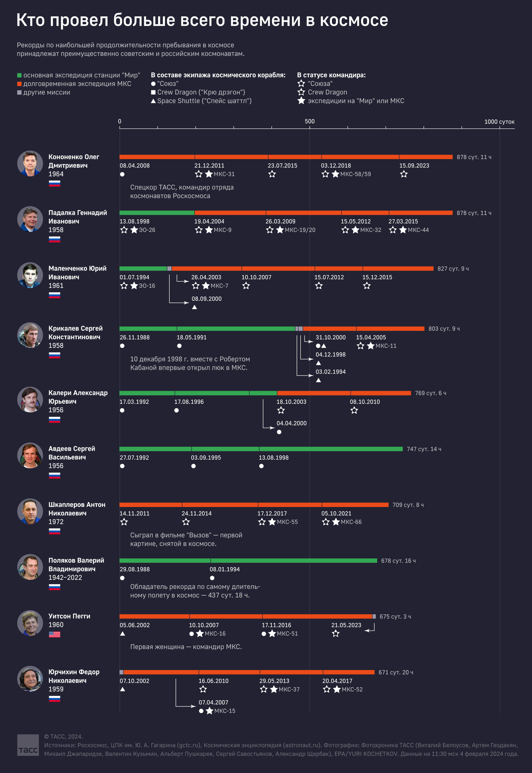Click the TASS logo in the footer

click(x=28, y=745)
